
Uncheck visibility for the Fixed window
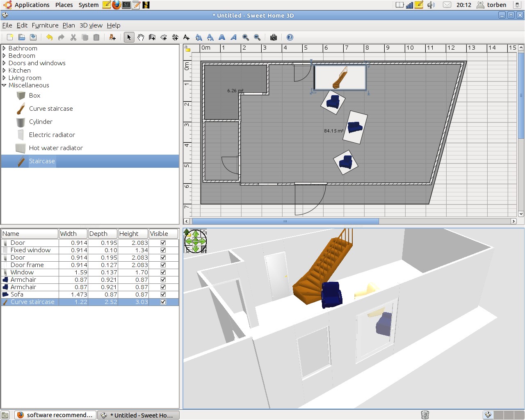pos(163,250)
